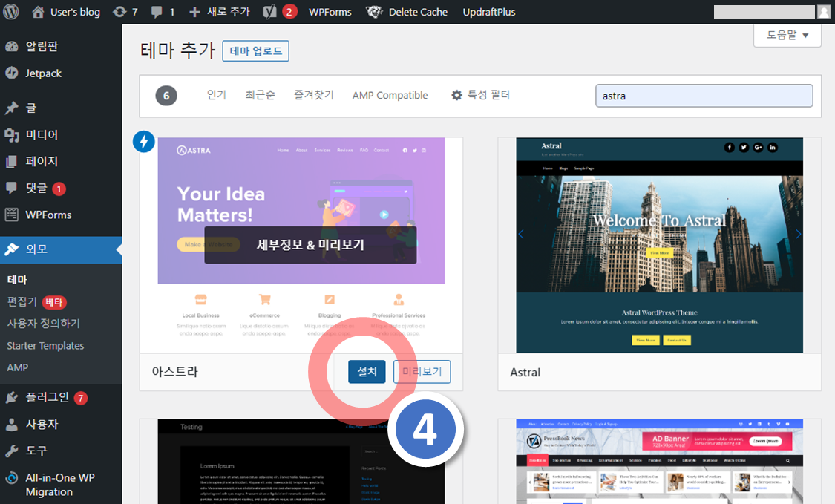Select the 즐겨찾기 filter tab
This screenshot has width=835, height=504.
(x=314, y=95)
